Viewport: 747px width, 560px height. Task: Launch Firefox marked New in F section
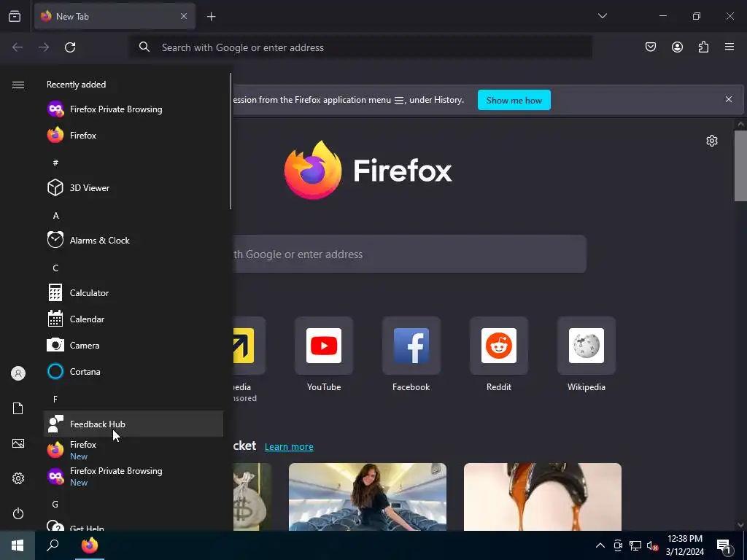coord(133,450)
